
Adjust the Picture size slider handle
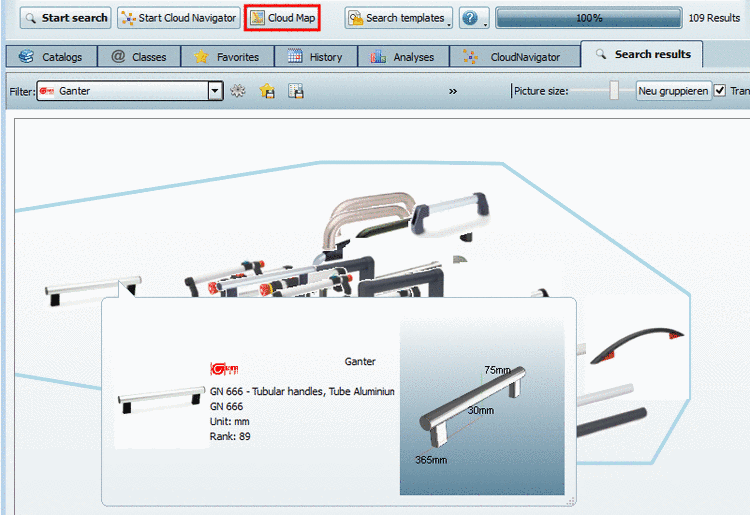tap(614, 90)
